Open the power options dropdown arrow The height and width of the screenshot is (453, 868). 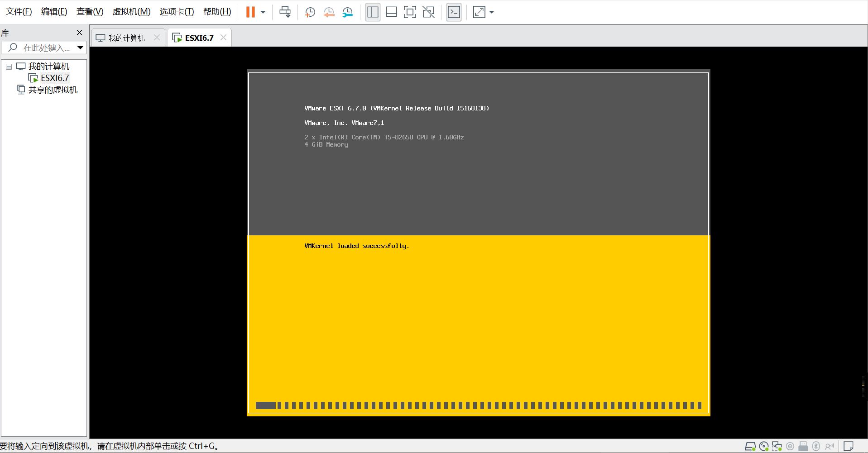pyautogui.click(x=263, y=12)
